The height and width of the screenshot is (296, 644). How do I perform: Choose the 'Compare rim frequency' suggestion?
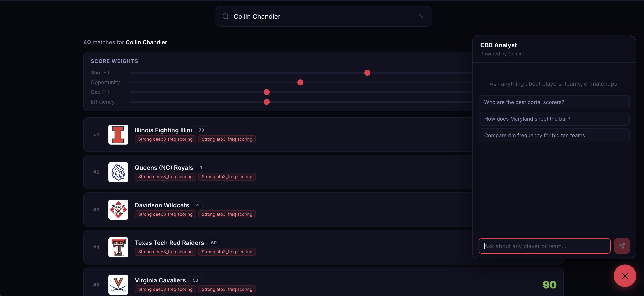pyautogui.click(x=554, y=135)
